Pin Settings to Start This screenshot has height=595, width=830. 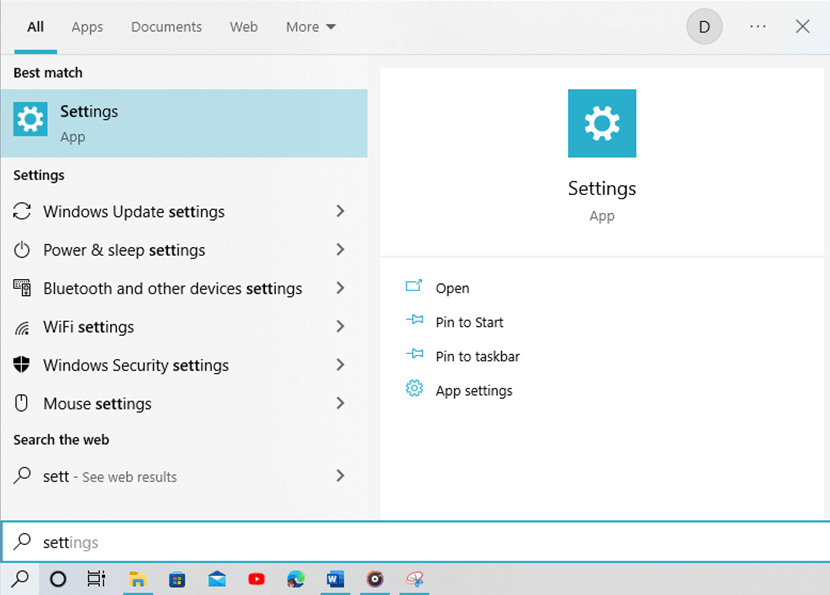pos(467,322)
